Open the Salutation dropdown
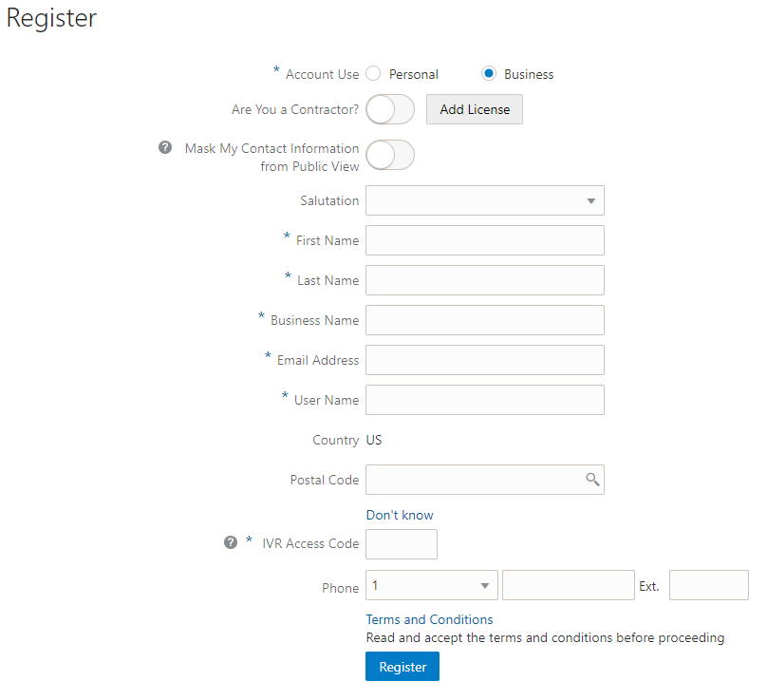The image size is (767, 700). (x=484, y=200)
